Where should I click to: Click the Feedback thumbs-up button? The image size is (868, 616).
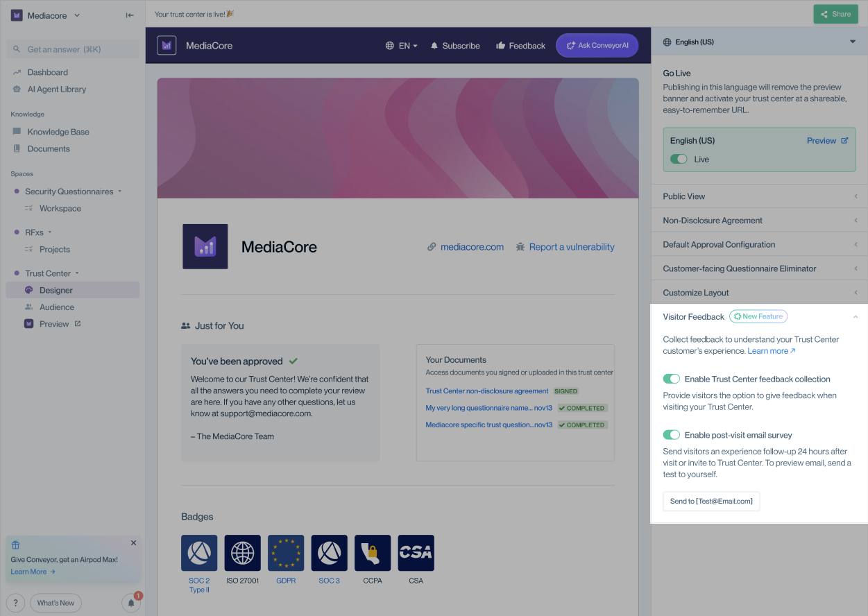pyautogui.click(x=520, y=46)
